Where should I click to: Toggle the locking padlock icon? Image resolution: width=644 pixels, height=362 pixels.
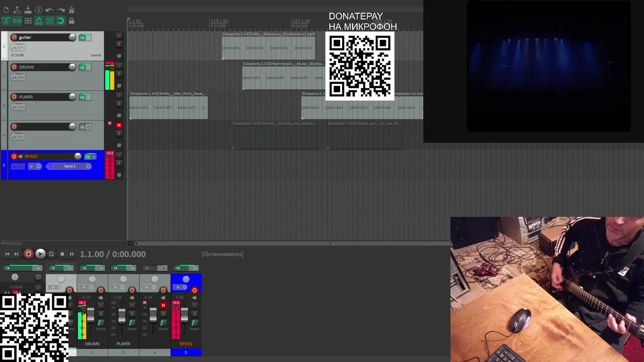[x=71, y=21]
